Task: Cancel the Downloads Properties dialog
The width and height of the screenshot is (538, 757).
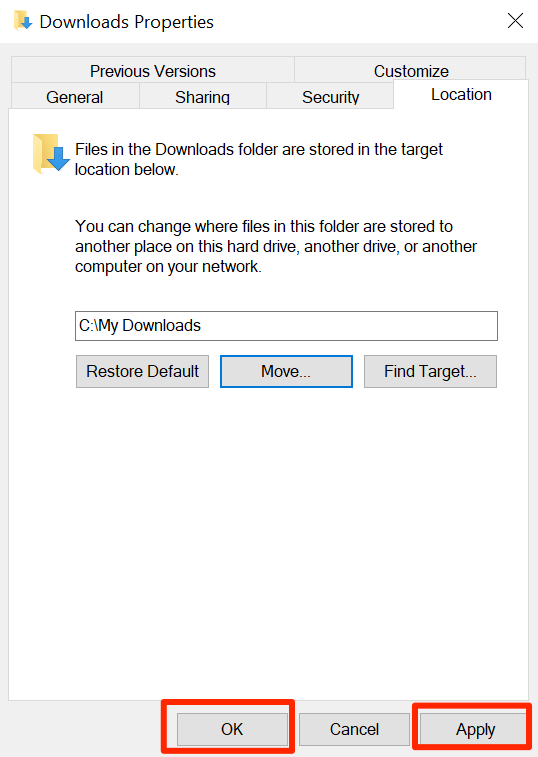Action: tap(354, 729)
